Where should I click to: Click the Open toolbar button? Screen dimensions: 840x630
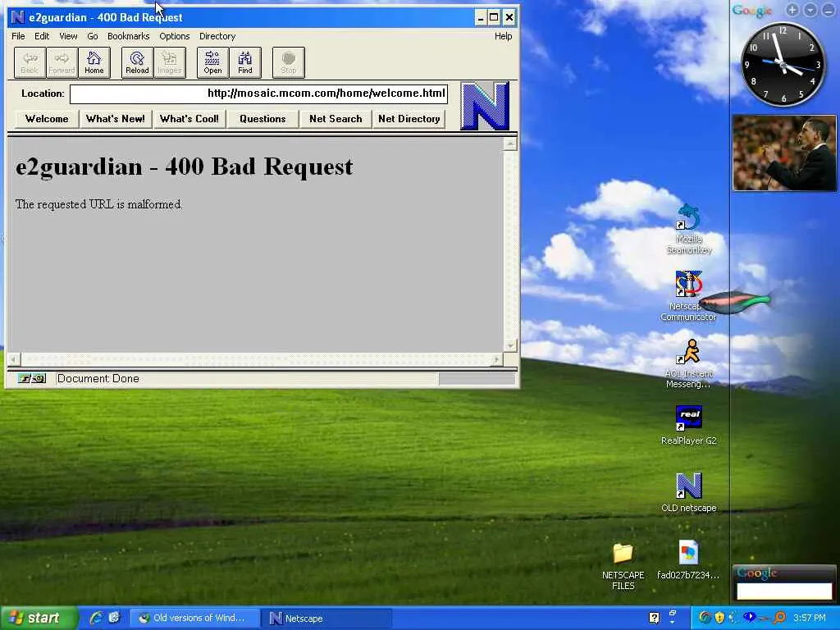[212, 62]
